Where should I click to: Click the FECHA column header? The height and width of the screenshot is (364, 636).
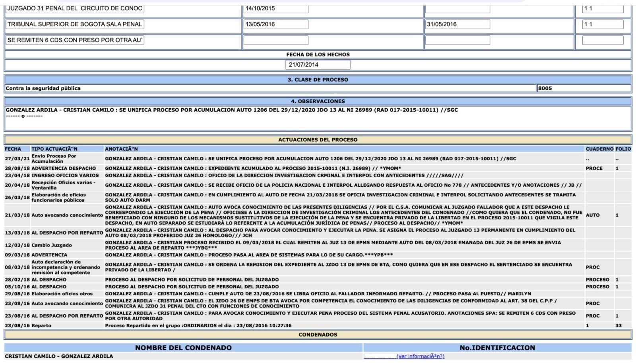tap(13, 149)
